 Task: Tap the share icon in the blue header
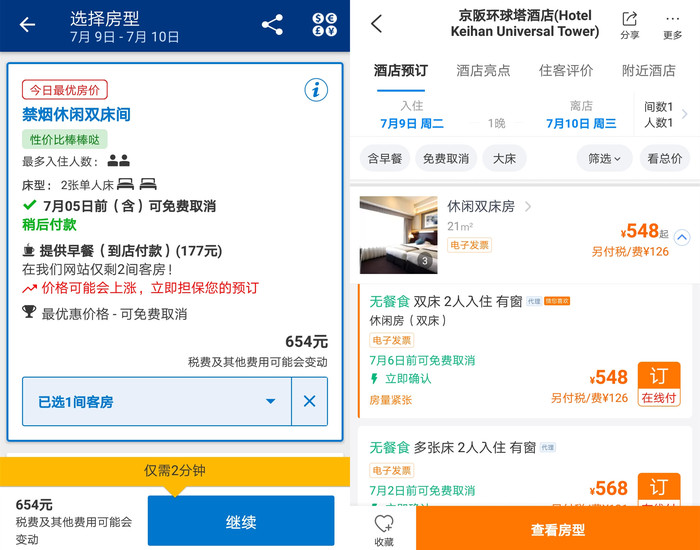[272, 25]
